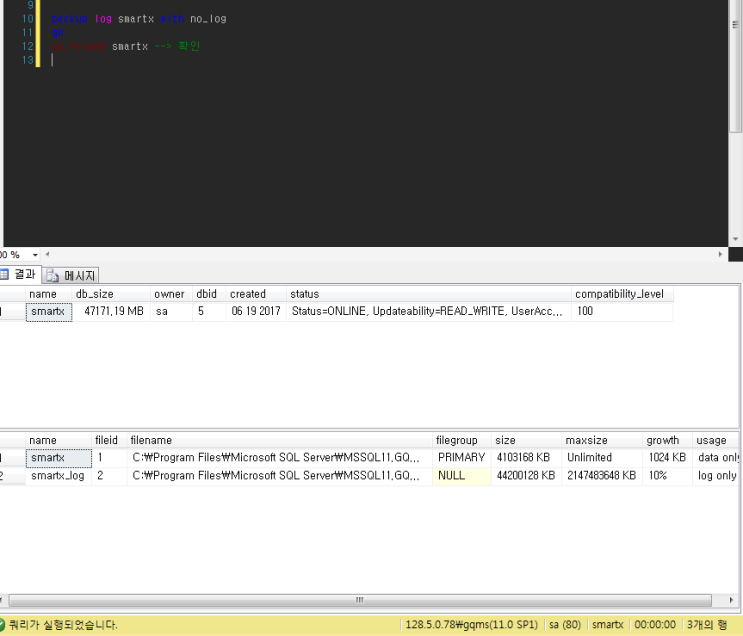Image resolution: width=743 pixels, height=636 pixels.
Task: Select the compatibility_level column header
Action: [x=622, y=294]
